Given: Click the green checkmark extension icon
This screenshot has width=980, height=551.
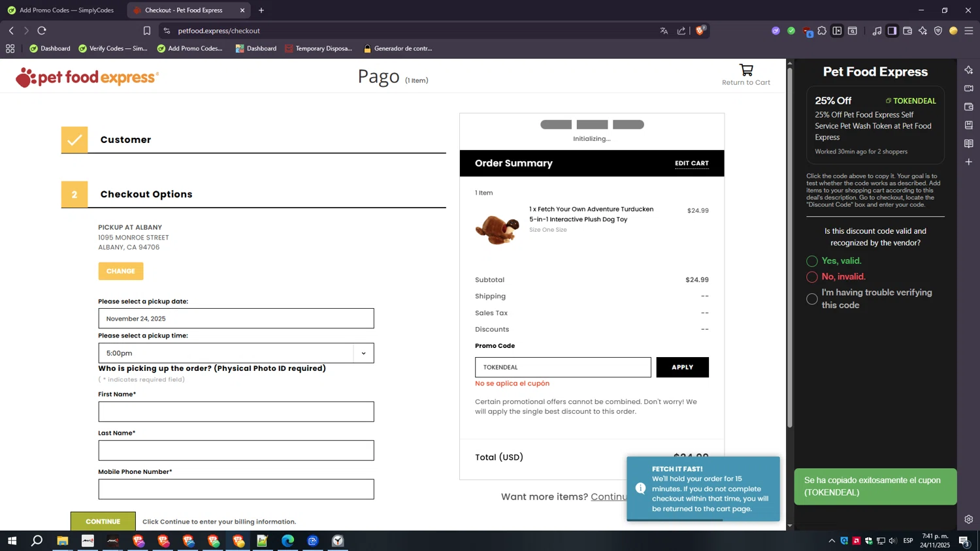Looking at the screenshot, I should point(791,31).
